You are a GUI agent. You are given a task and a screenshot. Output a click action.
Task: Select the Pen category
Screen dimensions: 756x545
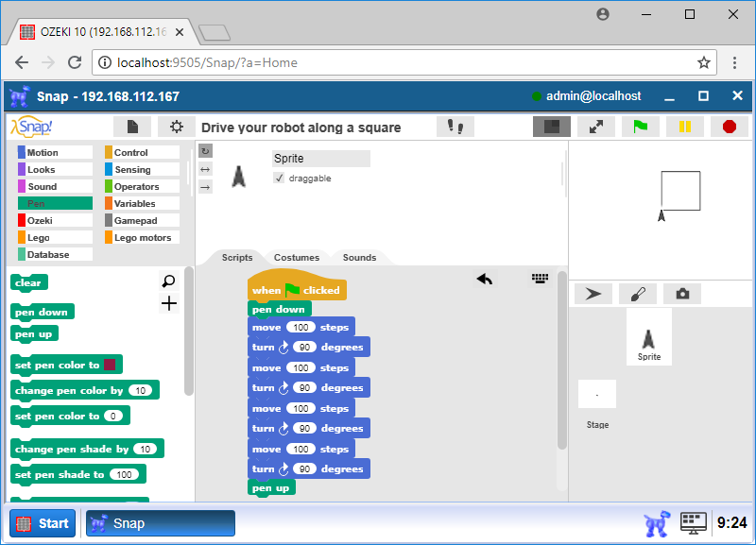click(55, 203)
